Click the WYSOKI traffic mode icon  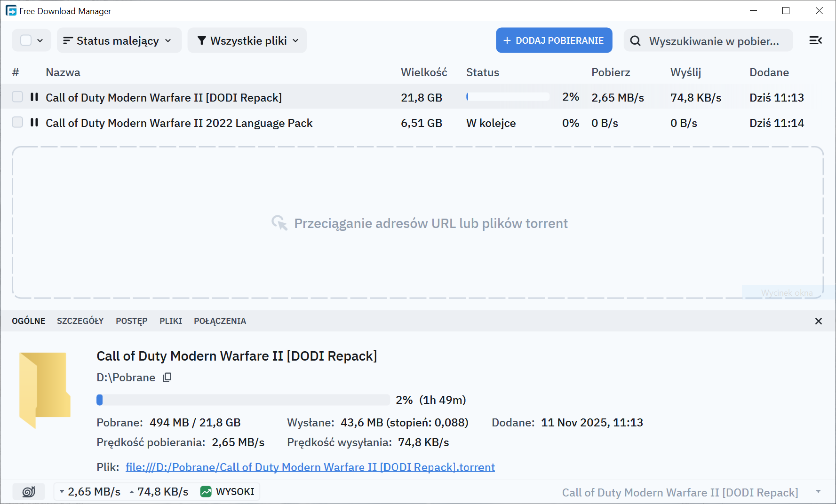coord(206,492)
